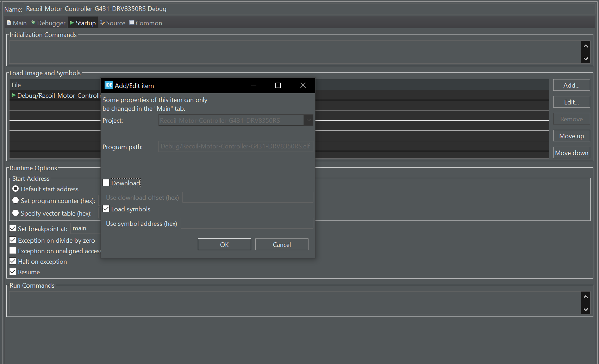Screen dimensions: 599x364
Task: Switch to the Debugger tab
Action: [48, 23]
